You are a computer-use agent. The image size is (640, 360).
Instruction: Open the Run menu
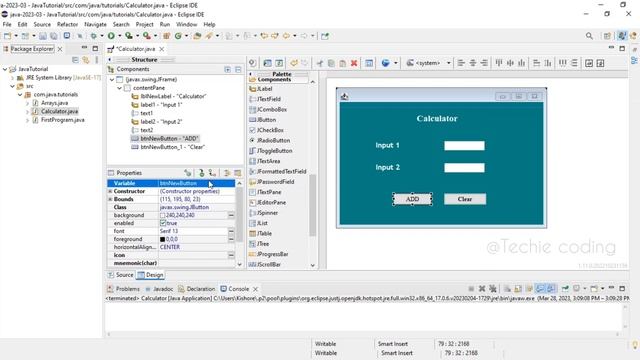164,24
